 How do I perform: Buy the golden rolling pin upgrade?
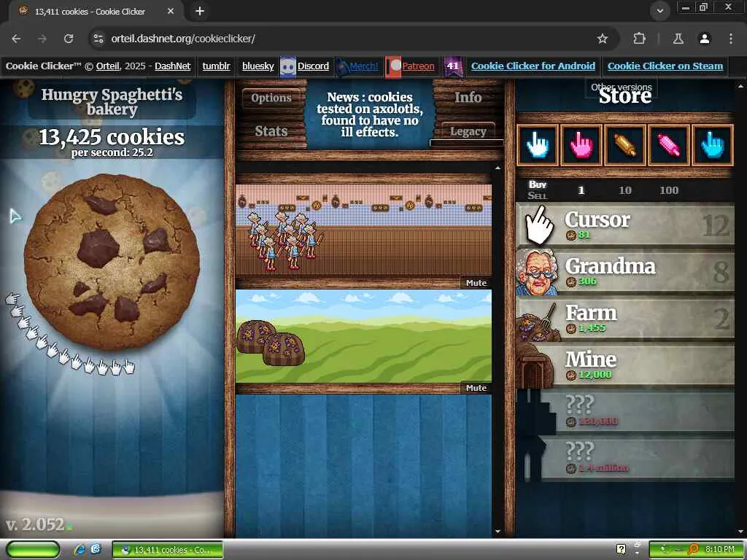click(625, 145)
